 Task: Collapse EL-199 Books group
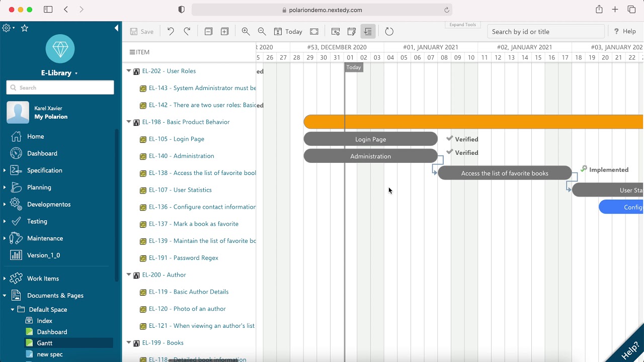[129, 343]
